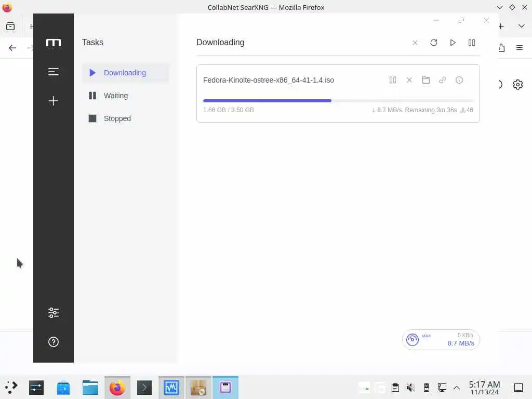Open Firefox extensions puzzle icon
532x399 pixels.
tap(501, 48)
